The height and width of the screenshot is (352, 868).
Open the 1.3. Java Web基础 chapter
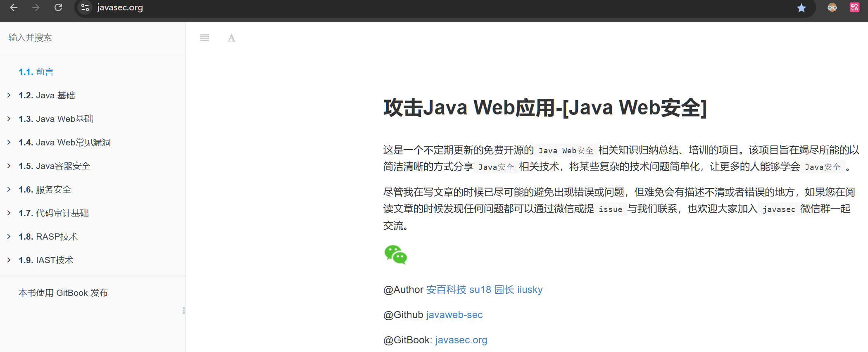[x=56, y=119]
